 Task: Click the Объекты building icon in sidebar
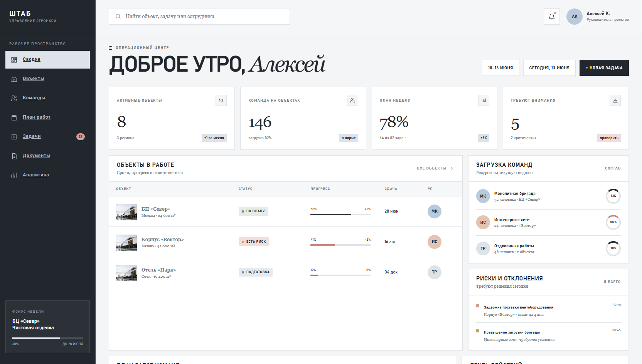14,79
